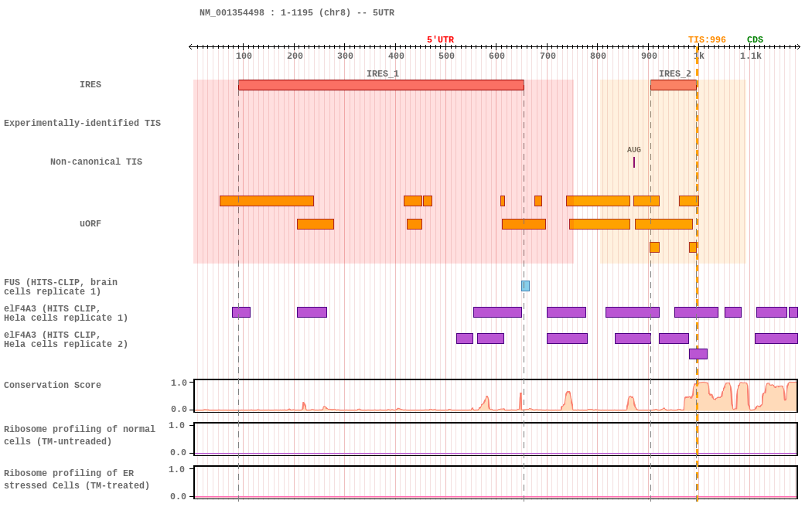This screenshot has width=812, height=507.
Task: Select the tiny top-row uORF bar near 610
Action: pos(503,201)
